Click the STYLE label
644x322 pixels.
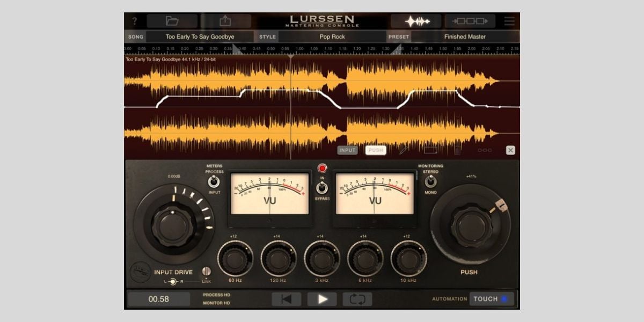click(x=267, y=37)
